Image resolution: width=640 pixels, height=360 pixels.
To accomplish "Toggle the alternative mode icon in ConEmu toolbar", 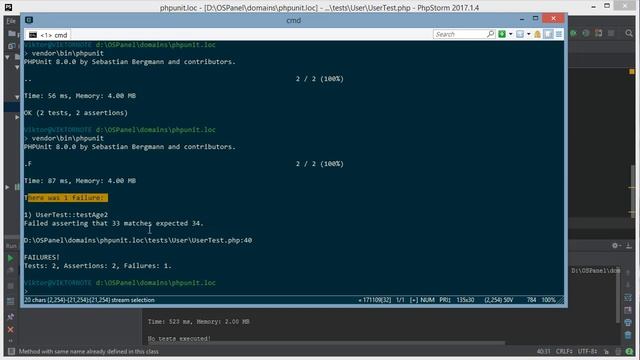I will [549, 34].
